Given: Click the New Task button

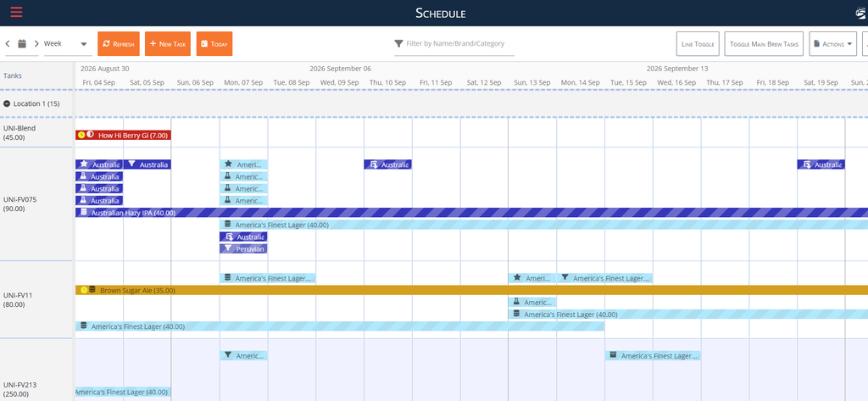Looking at the screenshot, I should (x=168, y=44).
